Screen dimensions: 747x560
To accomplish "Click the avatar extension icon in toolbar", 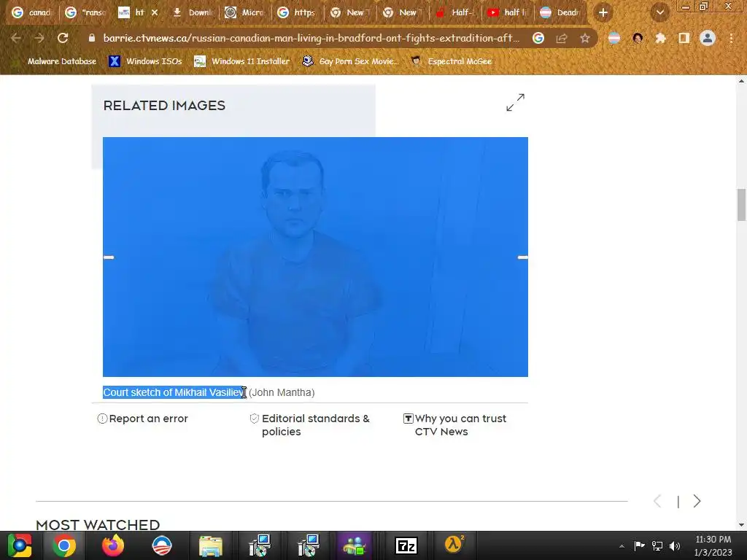I will pos(638,38).
